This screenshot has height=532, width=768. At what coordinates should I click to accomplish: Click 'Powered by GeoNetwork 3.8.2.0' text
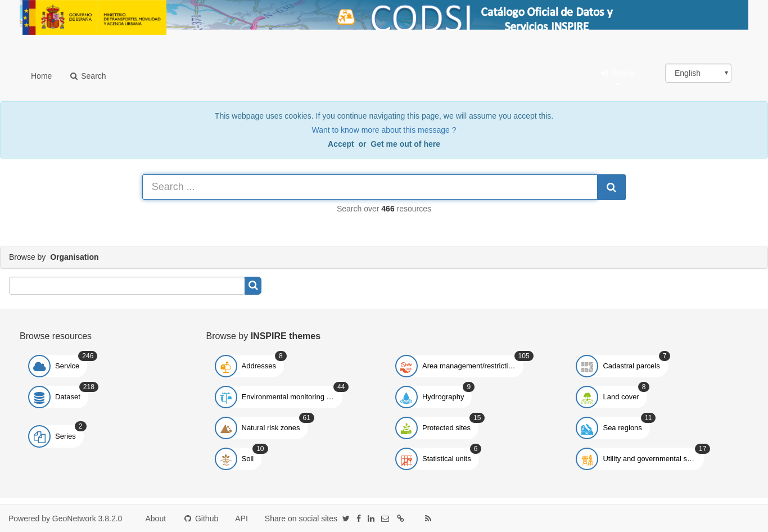[65, 519]
